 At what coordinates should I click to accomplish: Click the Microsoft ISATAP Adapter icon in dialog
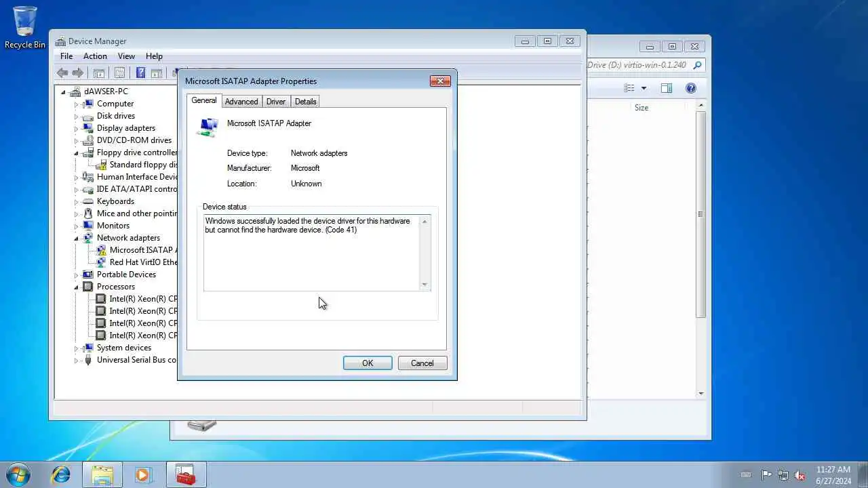pyautogui.click(x=208, y=127)
